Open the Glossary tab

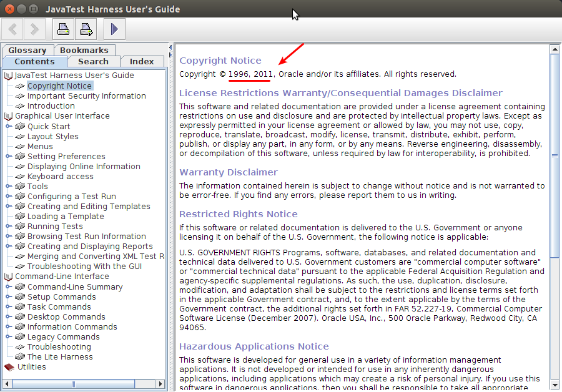[x=27, y=50]
